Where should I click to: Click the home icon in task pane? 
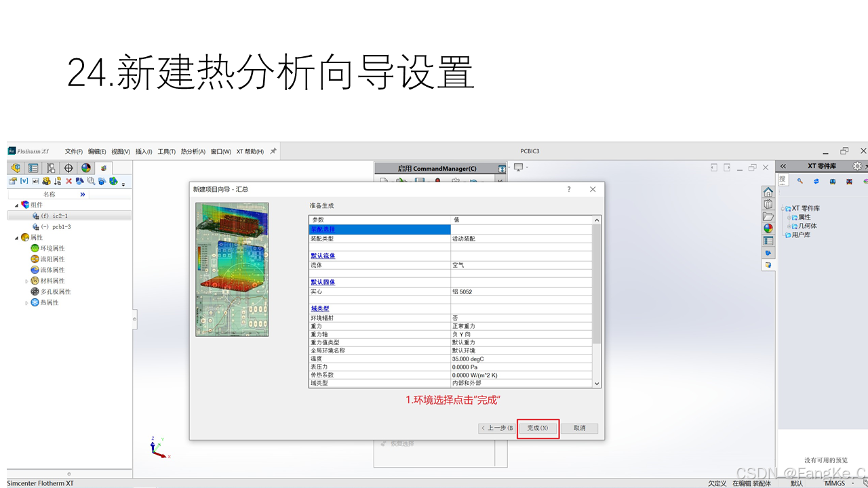[768, 192]
